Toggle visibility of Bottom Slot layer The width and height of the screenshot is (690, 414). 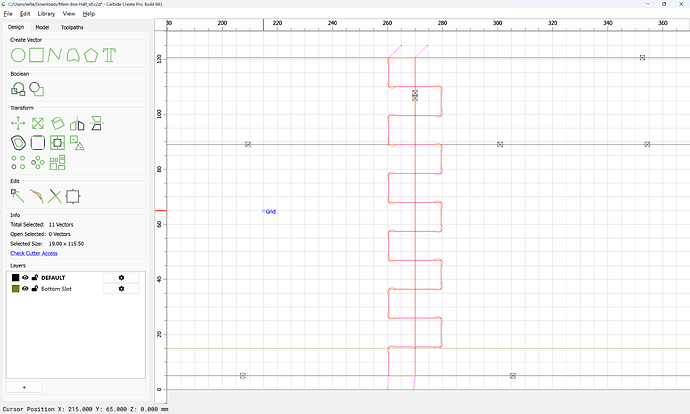point(25,289)
